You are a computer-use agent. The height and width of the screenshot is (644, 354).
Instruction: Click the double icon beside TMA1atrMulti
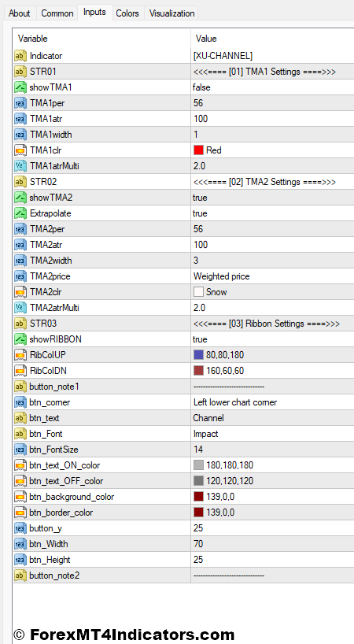click(x=20, y=166)
